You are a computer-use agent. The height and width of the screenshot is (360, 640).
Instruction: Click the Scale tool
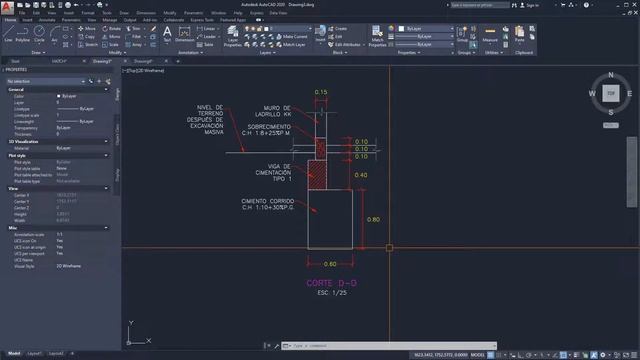(110, 44)
